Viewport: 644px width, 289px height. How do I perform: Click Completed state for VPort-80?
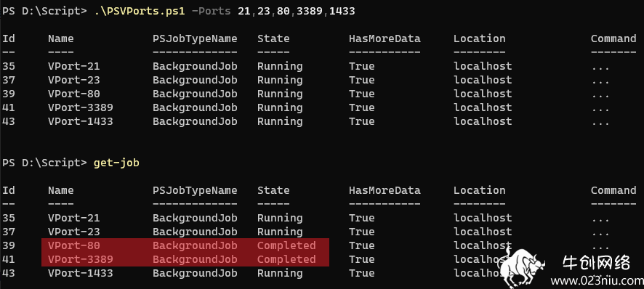coord(286,245)
